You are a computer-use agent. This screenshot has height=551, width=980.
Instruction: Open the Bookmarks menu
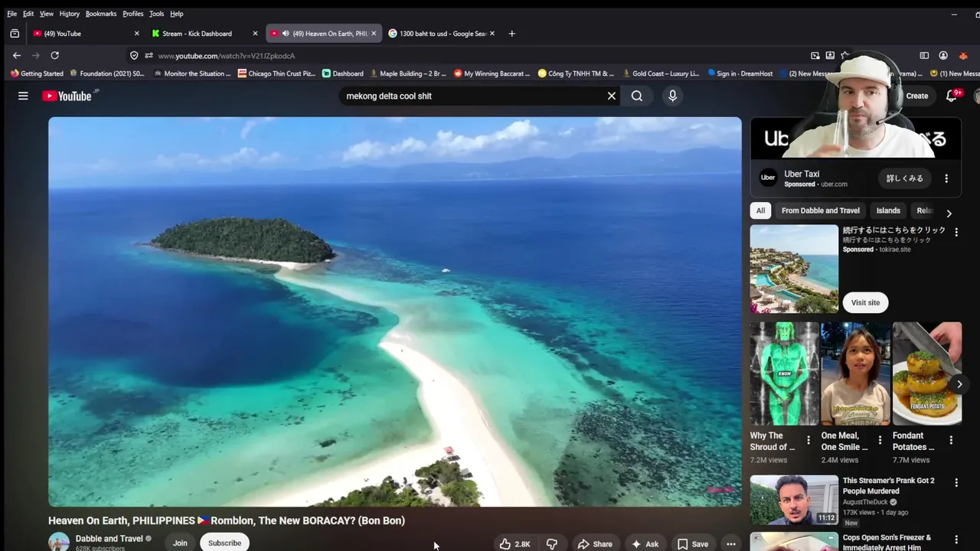pos(101,14)
